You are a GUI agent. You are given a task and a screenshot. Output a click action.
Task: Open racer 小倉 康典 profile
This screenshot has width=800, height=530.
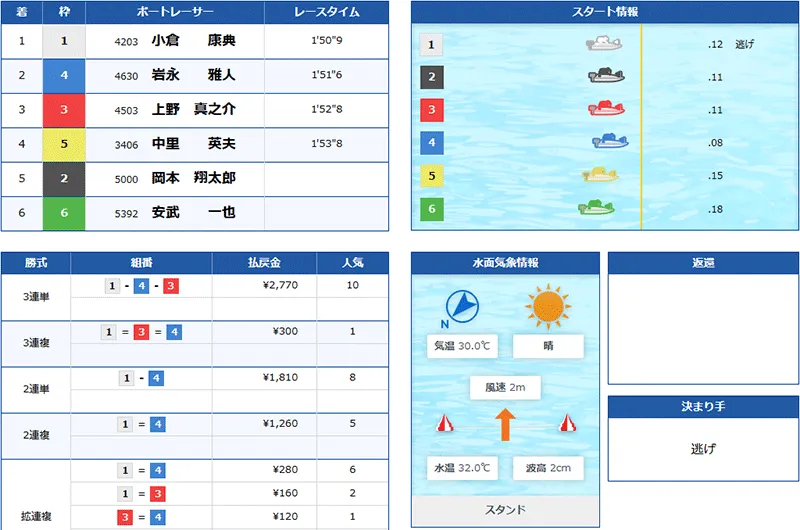coord(193,42)
